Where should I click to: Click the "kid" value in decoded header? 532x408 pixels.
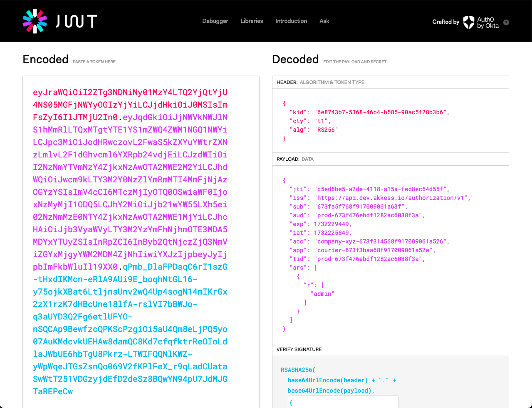click(x=381, y=112)
